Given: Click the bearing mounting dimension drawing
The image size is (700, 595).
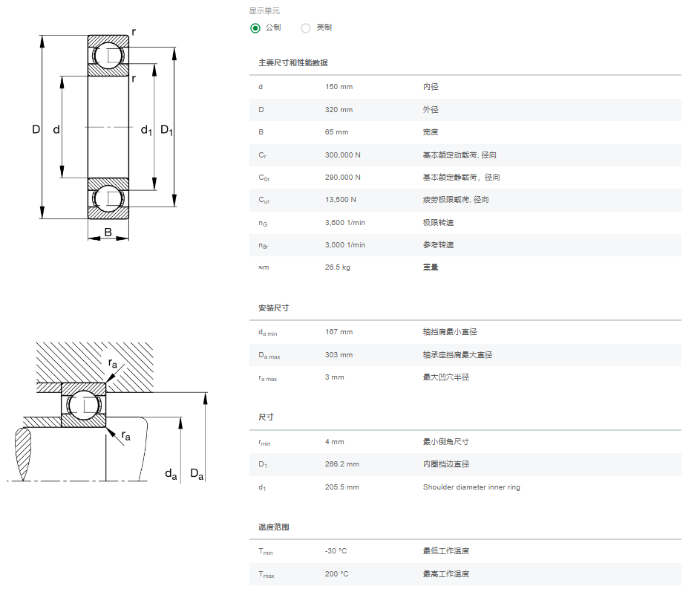Looking at the screenshot, I should (107, 412).
